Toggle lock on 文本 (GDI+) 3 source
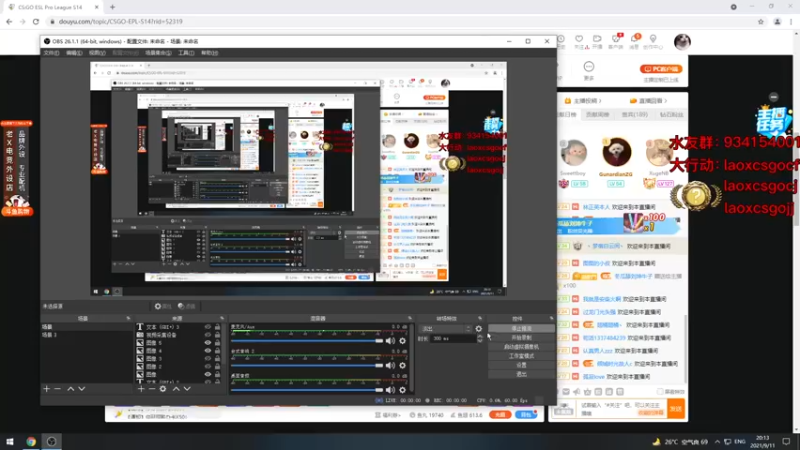 coord(217,327)
